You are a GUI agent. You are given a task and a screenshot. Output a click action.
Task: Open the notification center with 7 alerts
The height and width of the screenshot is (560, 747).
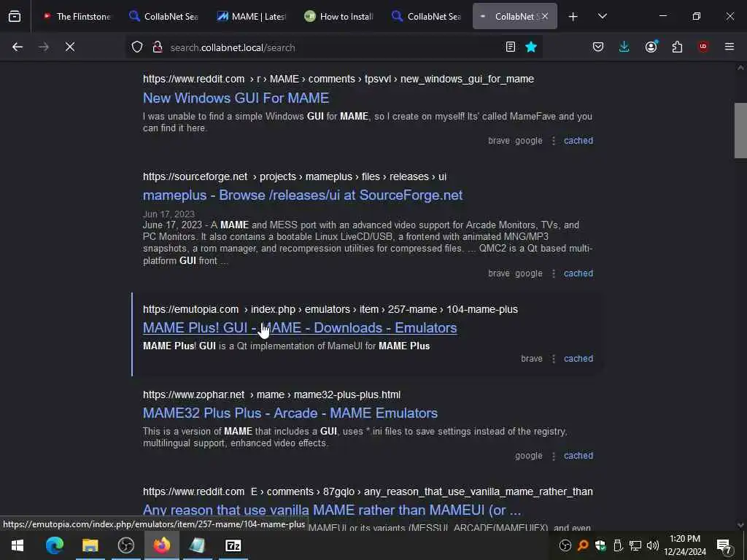coord(724,545)
